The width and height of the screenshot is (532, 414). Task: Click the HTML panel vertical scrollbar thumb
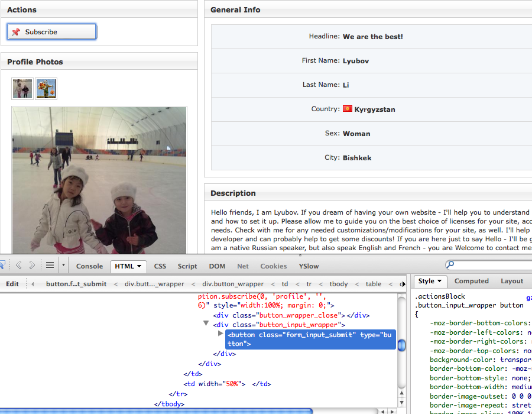(401, 345)
